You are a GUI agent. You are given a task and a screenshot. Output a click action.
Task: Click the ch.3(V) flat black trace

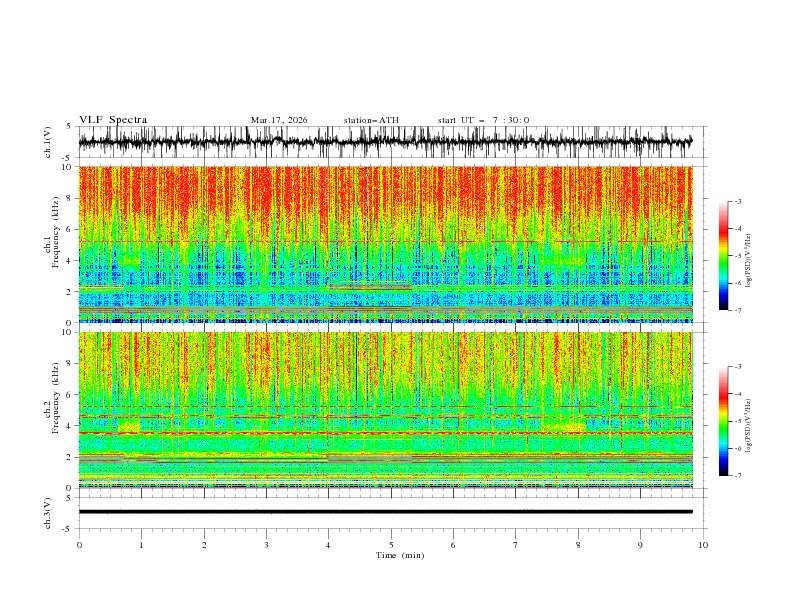pos(386,512)
